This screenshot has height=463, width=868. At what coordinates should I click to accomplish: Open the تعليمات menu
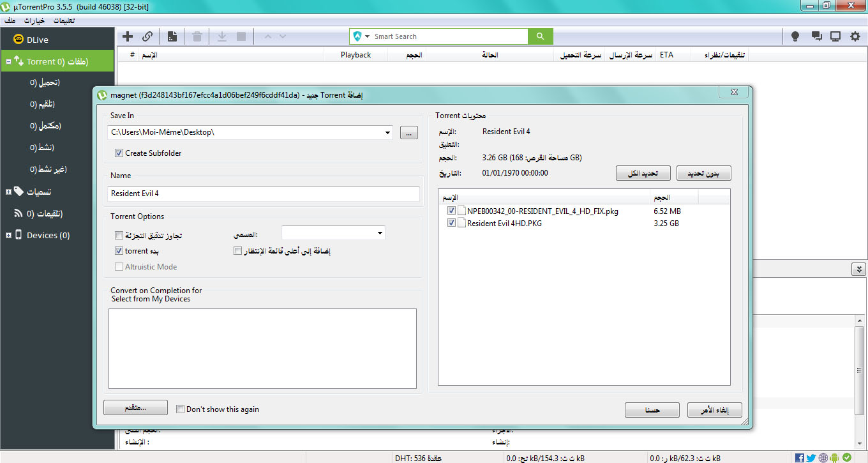[x=63, y=20]
